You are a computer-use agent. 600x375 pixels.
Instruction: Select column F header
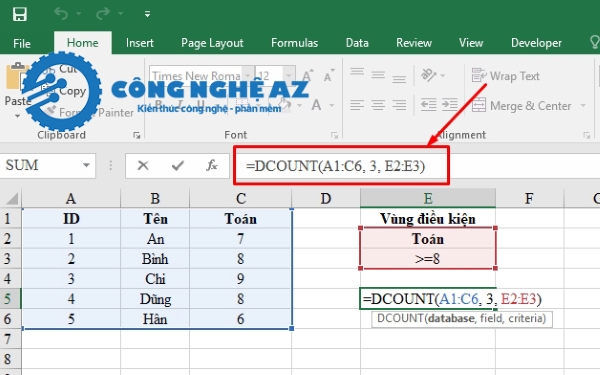[529, 199]
